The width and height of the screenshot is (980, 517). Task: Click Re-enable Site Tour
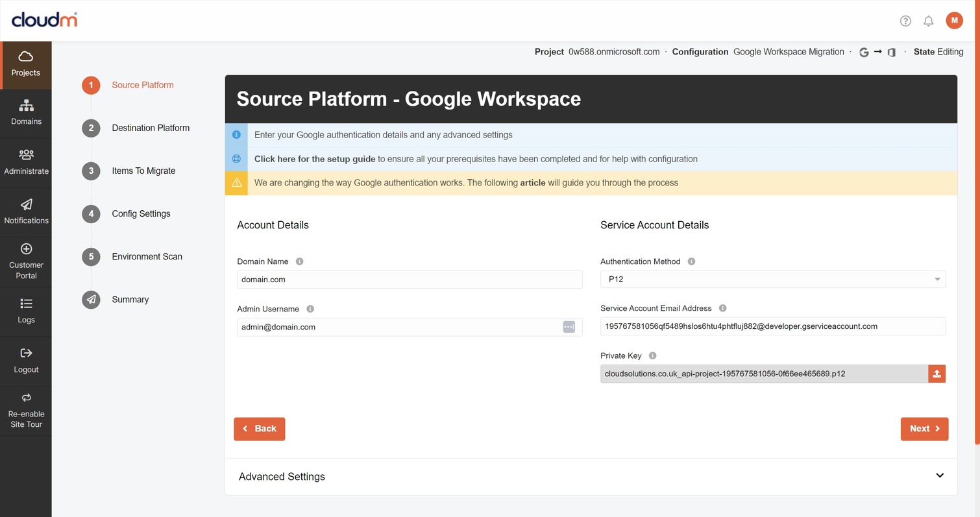pos(26,411)
